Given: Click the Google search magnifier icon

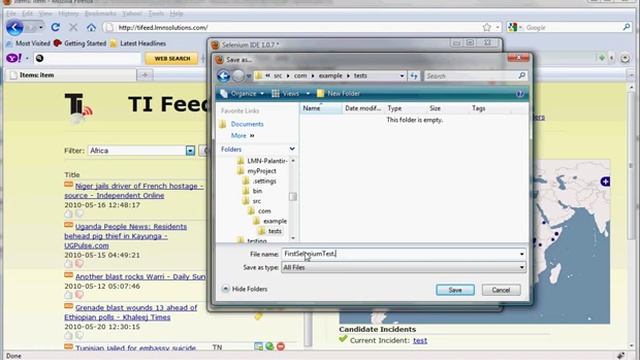Looking at the screenshot, I should pyautogui.click(x=627, y=27).
